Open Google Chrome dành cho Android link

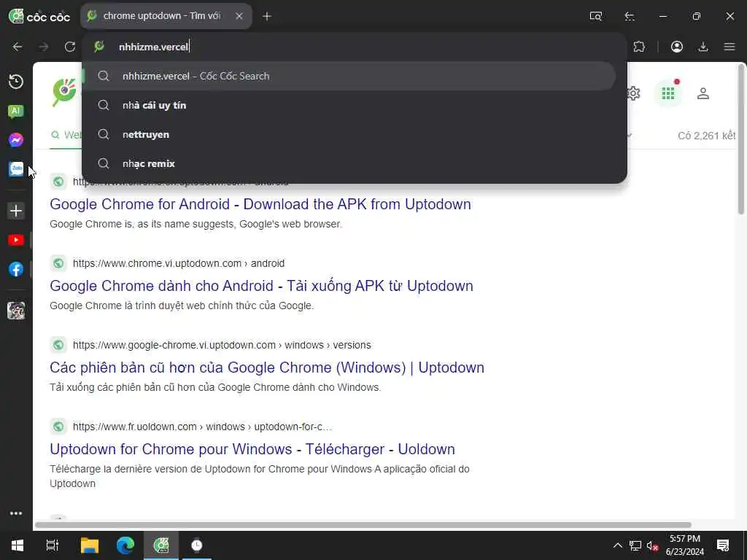[261, 286]
